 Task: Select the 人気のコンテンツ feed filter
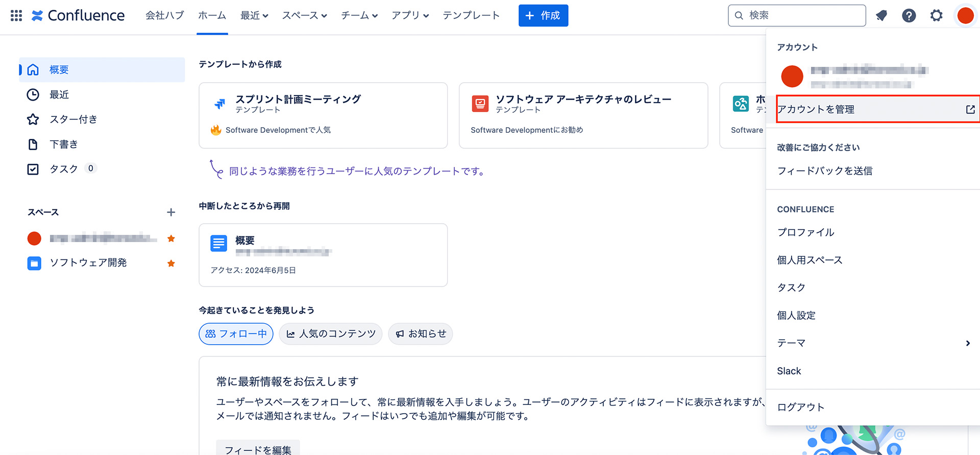(x=331, y=334)
